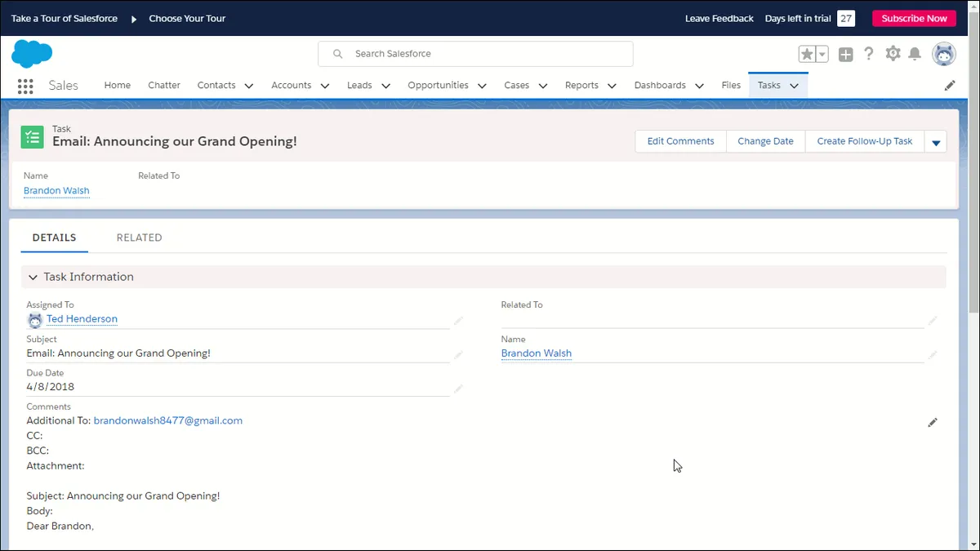Open the Opportunities tab dropdown chevron
This screenshot has width=980, height=551.
tap(482, 86)
